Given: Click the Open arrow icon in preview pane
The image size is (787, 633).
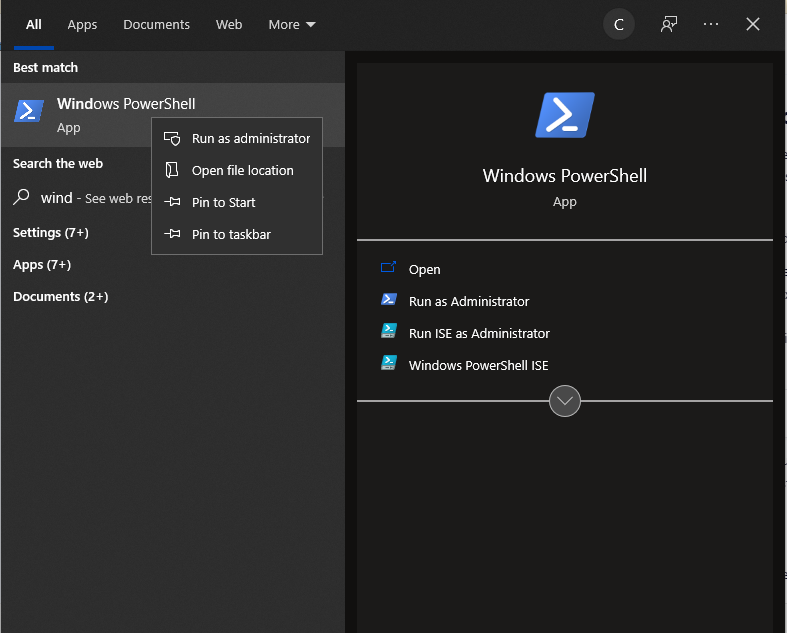Looking at the screenshot, I should (388, 267).
